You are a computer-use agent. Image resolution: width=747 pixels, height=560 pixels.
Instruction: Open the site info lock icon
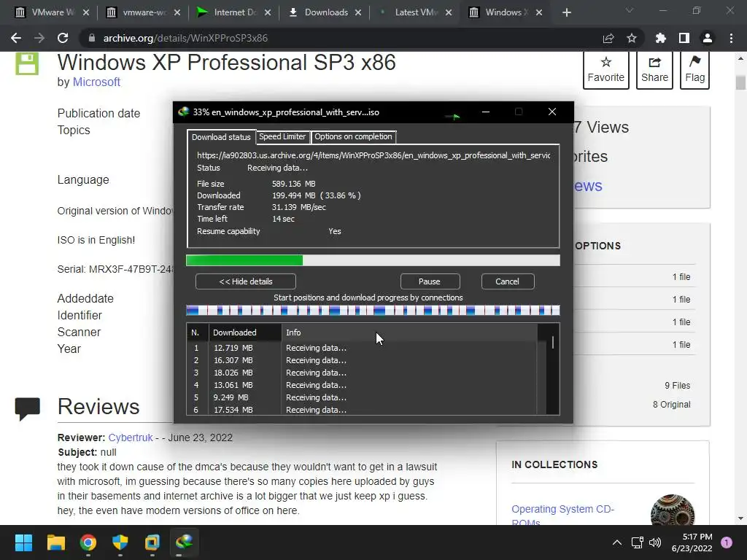(x=92, y=38)
